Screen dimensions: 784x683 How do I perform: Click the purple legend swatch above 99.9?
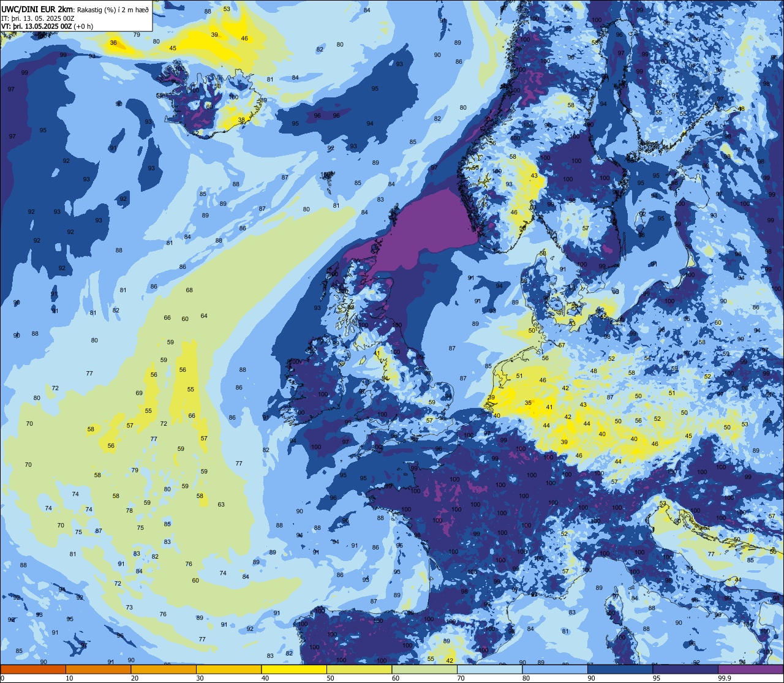(x=750, y=669)
